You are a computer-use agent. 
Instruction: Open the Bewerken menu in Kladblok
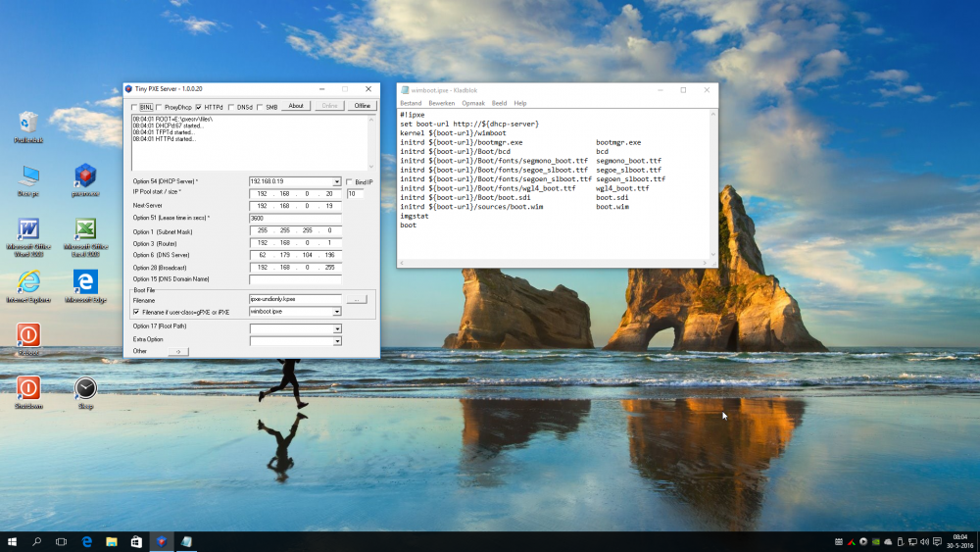(x=441, y=103)
